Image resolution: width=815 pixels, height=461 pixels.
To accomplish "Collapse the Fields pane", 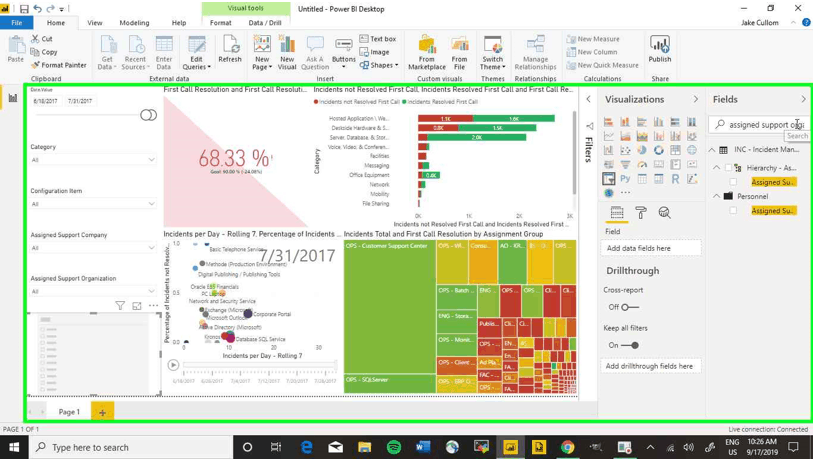I will [x=803, y=99].
